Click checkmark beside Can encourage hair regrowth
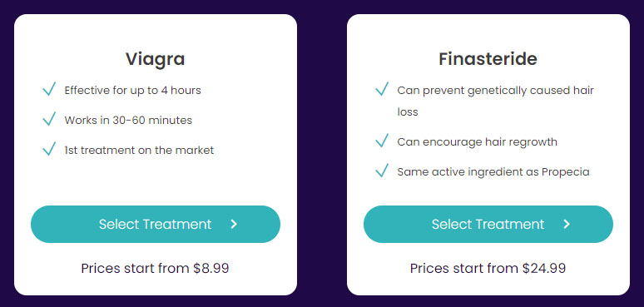 tap(382, 141)
